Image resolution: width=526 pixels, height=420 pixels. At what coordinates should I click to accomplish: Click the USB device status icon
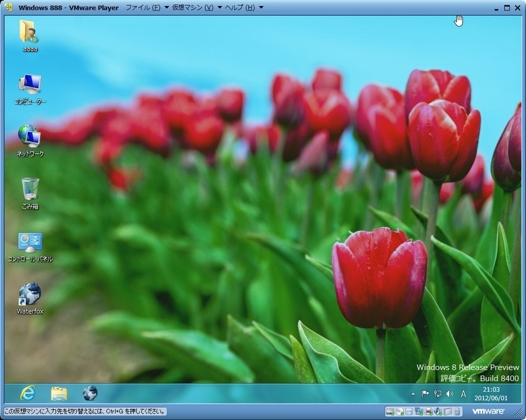tap(457, 411)
